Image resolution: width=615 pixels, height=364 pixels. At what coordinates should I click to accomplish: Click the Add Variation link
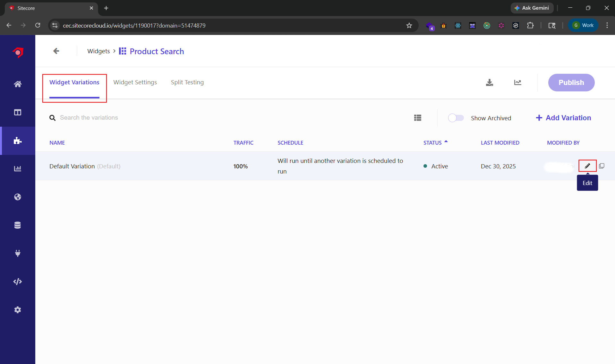pos(563,118)
